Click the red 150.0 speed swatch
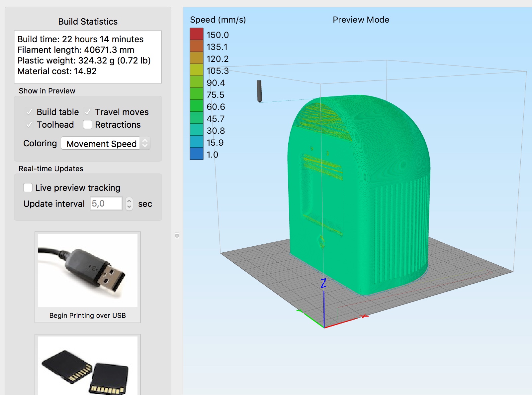This screenshot has width=532, height=395. pyautogui.click(x=196, y=34)
